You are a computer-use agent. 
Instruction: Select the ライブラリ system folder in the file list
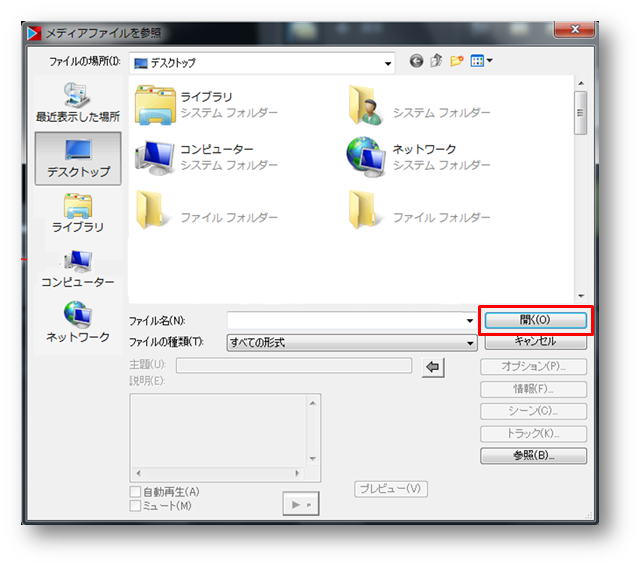206,105
